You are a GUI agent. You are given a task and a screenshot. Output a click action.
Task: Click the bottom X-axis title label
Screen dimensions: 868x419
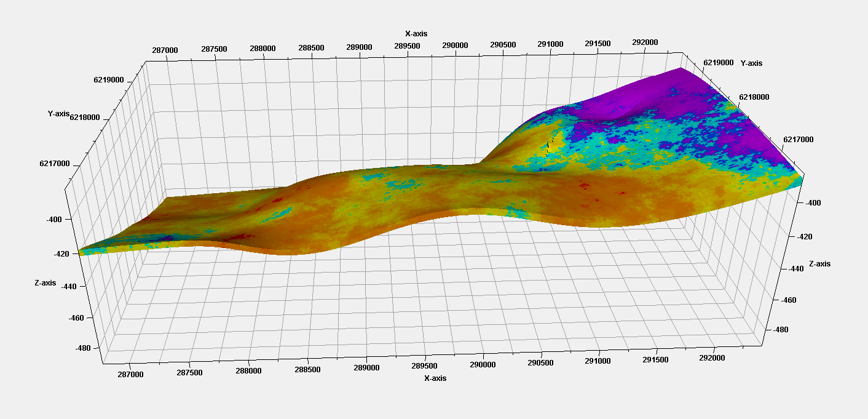[x=435, y=378]
